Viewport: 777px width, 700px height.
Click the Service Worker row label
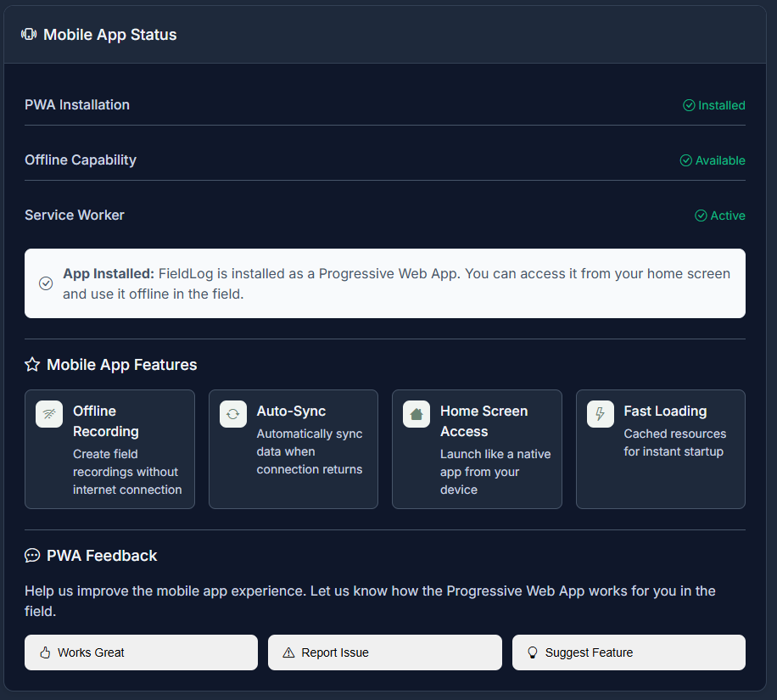[x=75, y=216]
